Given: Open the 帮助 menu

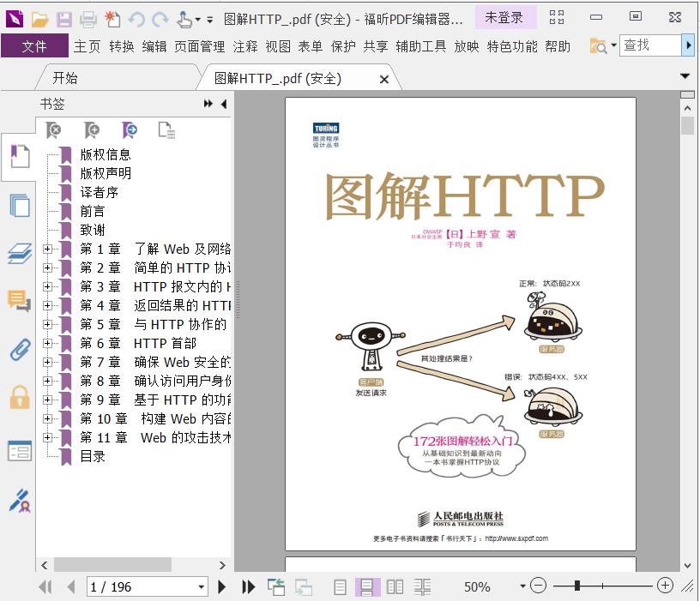Looking at the screenshot, I should (x=558, y=46).
